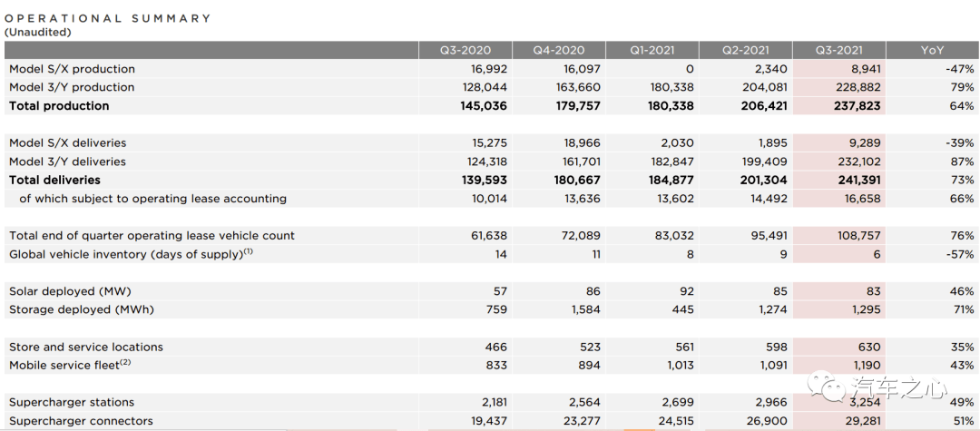Click the -47% YoY value
The width and height of the screenshot is (980, 431).
(959, 69)
